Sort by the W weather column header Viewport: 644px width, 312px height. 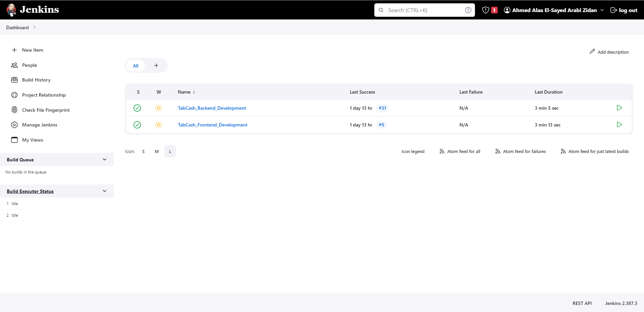click(x=159, y=92)
